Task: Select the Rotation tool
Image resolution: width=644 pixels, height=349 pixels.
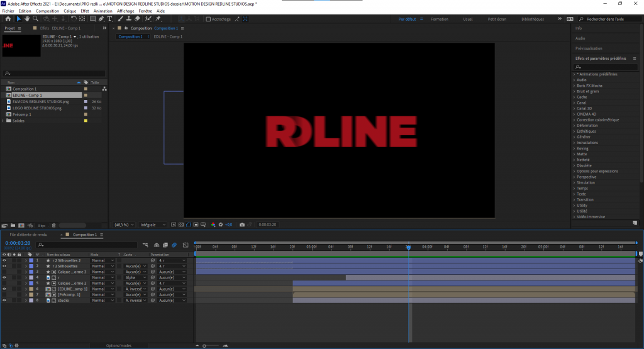Action: tap(74, 19)
